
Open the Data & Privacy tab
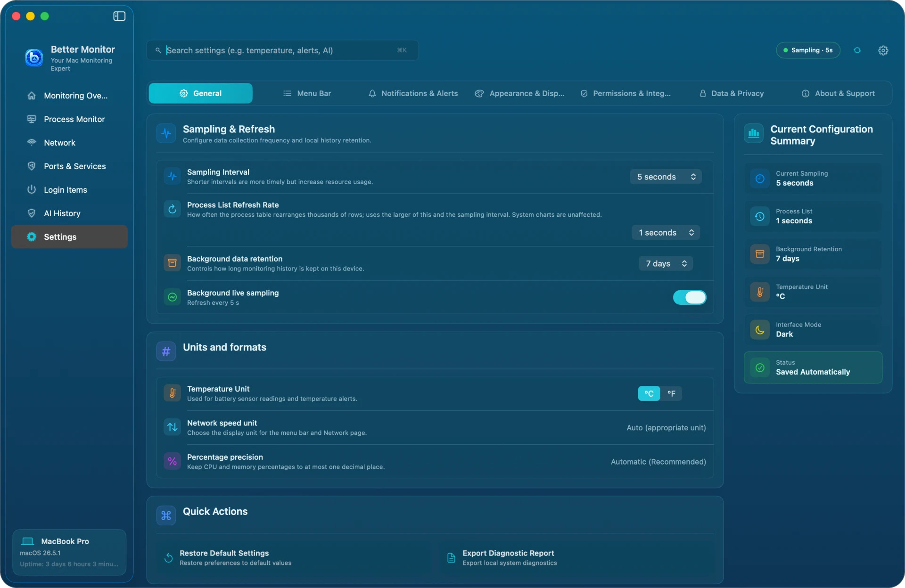[x=732, y=93]
